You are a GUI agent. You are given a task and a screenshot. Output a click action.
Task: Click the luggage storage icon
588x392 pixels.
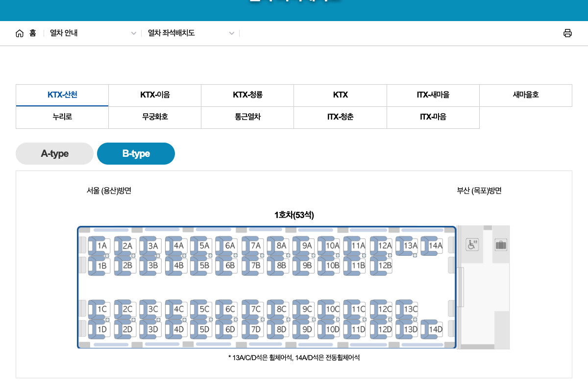coord(501,245)
